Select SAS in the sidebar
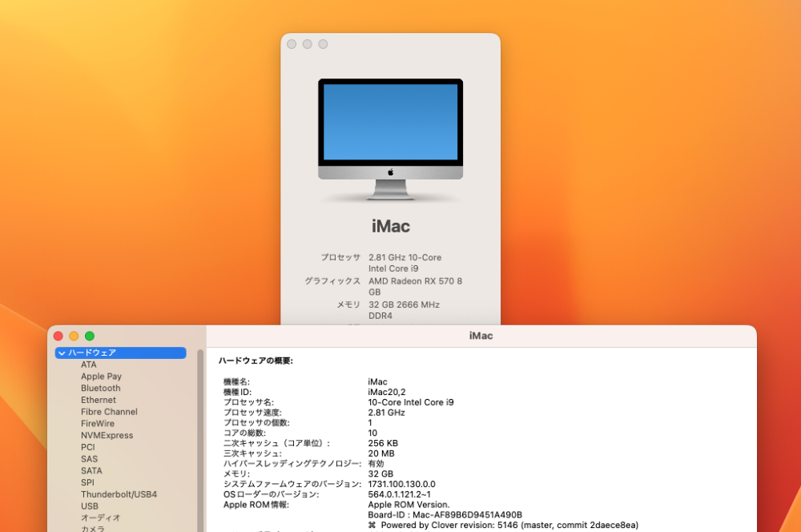 [x=89, y=458]
